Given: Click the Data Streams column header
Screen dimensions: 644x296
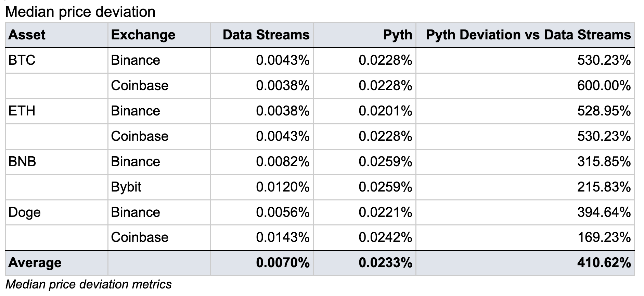Looking at the screenshot, I should [x=266, y=35].
